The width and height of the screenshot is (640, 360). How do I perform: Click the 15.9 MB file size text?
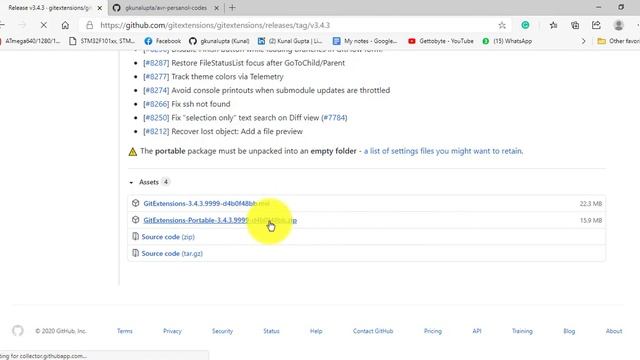591,220
